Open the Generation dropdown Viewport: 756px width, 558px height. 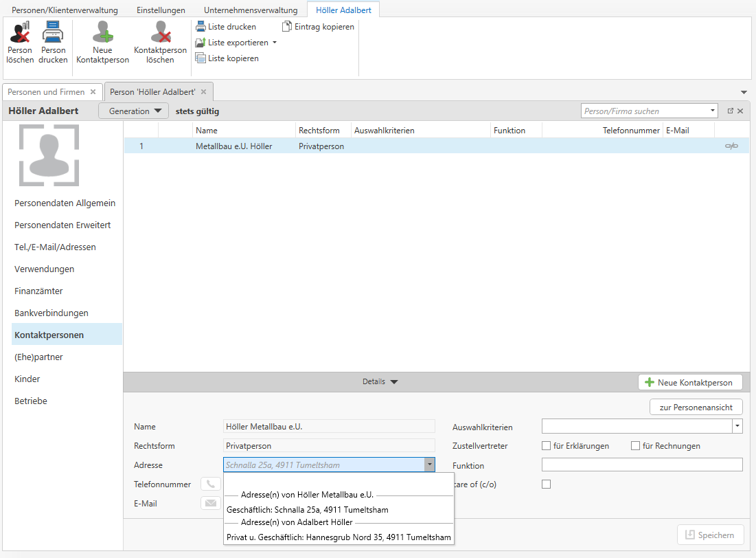tap(134, 111)
